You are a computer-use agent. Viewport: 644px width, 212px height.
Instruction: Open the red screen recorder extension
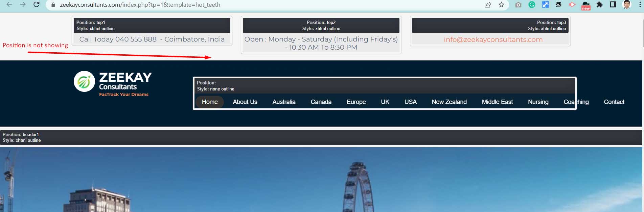(572, 5)
